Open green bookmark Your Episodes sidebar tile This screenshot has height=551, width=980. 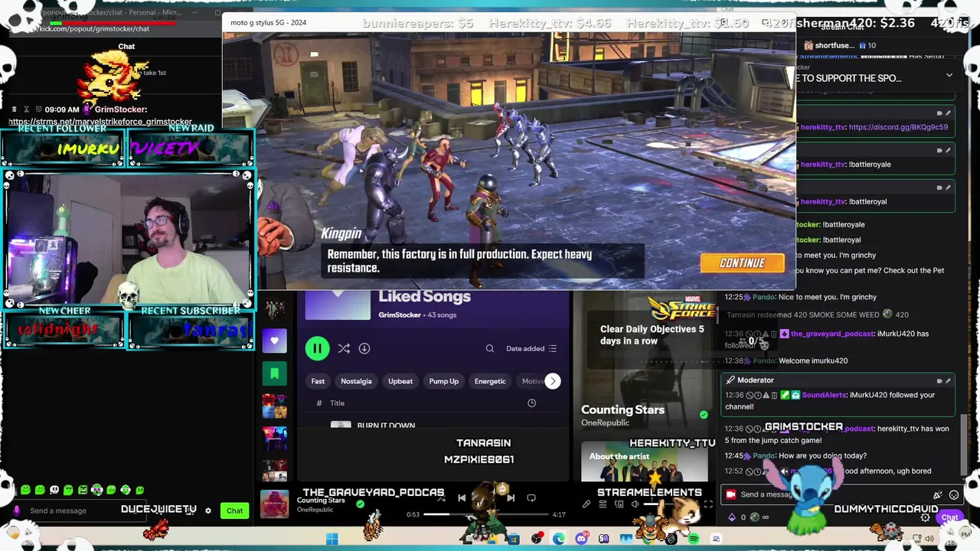[x=275, y=373]
